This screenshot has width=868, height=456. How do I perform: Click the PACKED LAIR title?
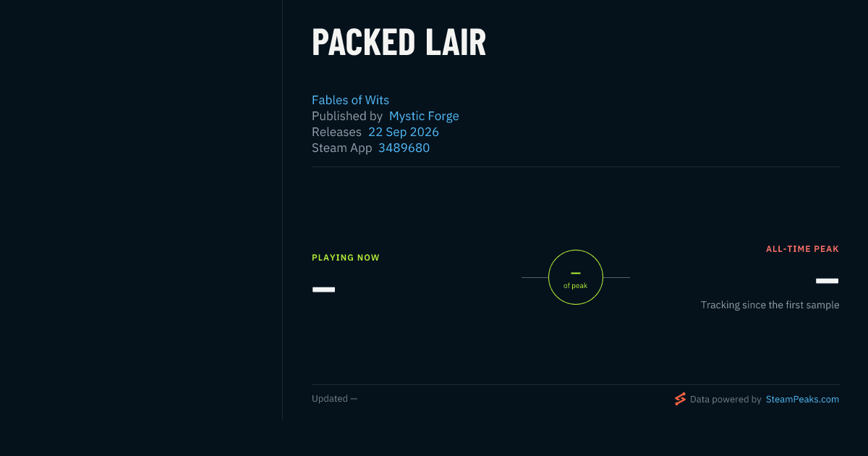point(399,43)
